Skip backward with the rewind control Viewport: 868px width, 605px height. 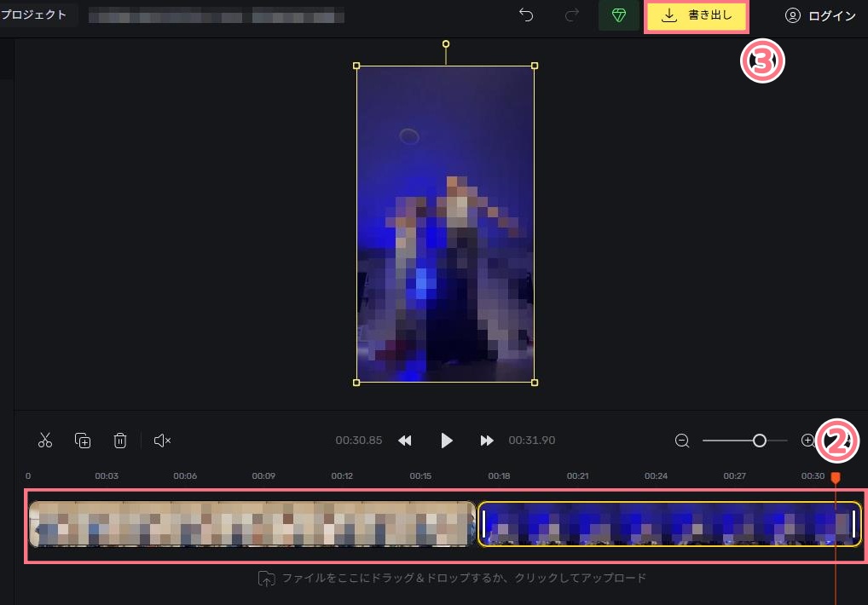click(405, 441)
